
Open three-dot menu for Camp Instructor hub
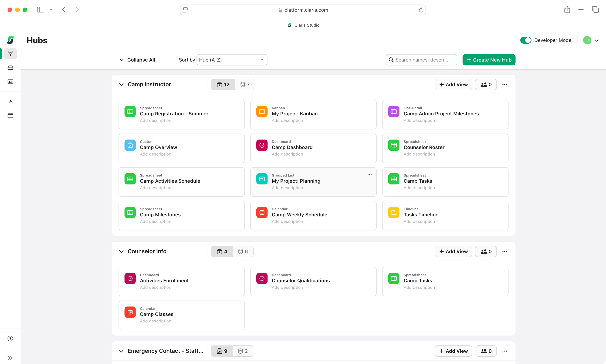pos(504,85)
